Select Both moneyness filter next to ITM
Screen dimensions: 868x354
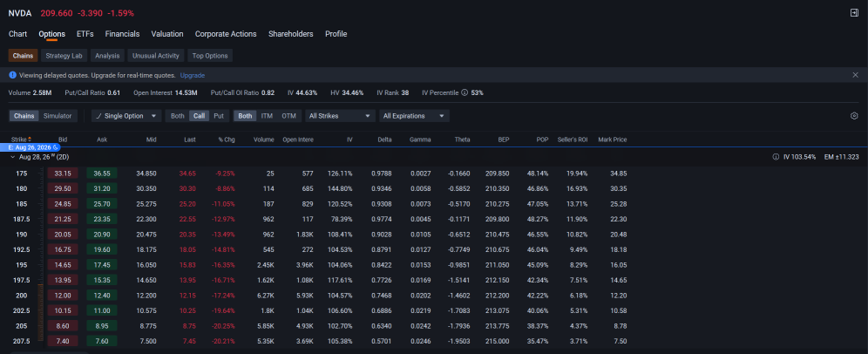[245, 116]
